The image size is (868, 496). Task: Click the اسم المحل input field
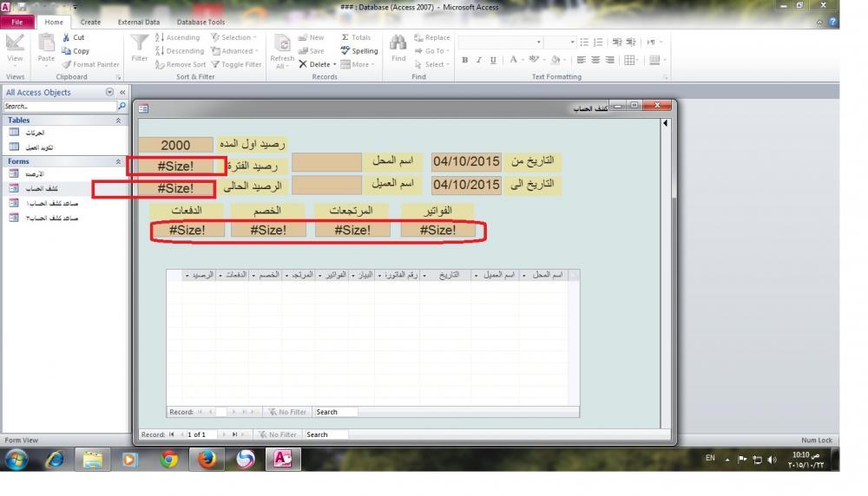[x=326, y=162]
